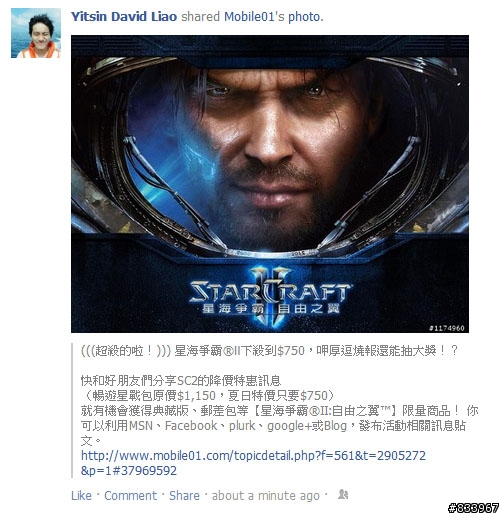Click the friends audience icon beside timestamp

tap(343, 494)
